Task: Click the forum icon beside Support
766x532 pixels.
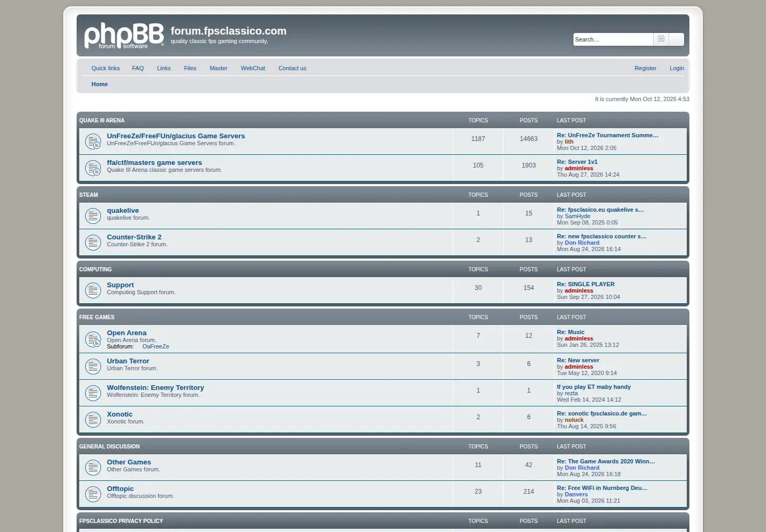Action: (x=93, y=290)
